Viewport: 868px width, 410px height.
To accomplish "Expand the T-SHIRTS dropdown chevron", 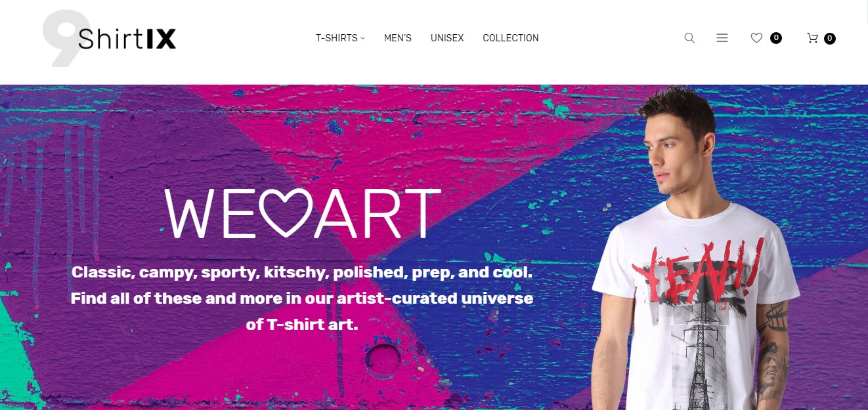I will (362, 39).
